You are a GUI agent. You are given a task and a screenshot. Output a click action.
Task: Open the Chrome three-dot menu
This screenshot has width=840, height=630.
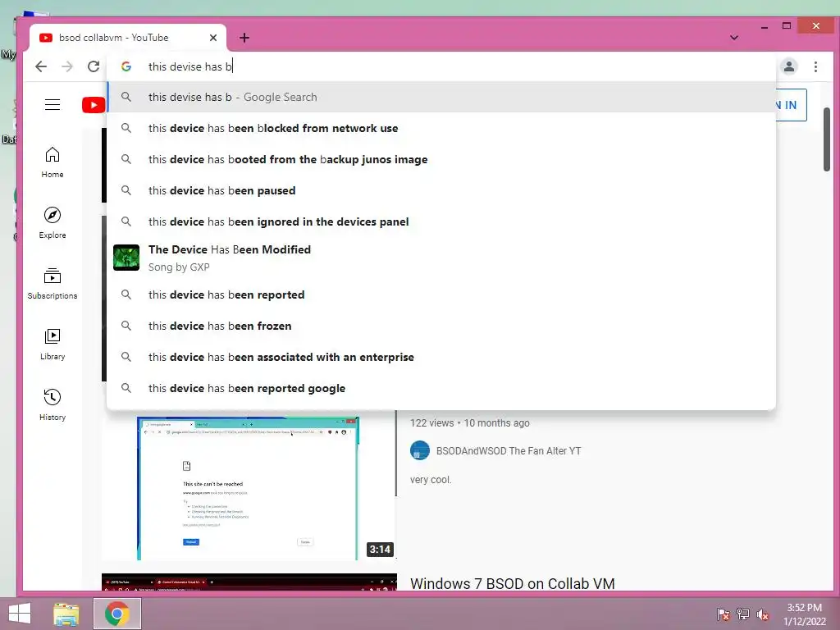815,66
